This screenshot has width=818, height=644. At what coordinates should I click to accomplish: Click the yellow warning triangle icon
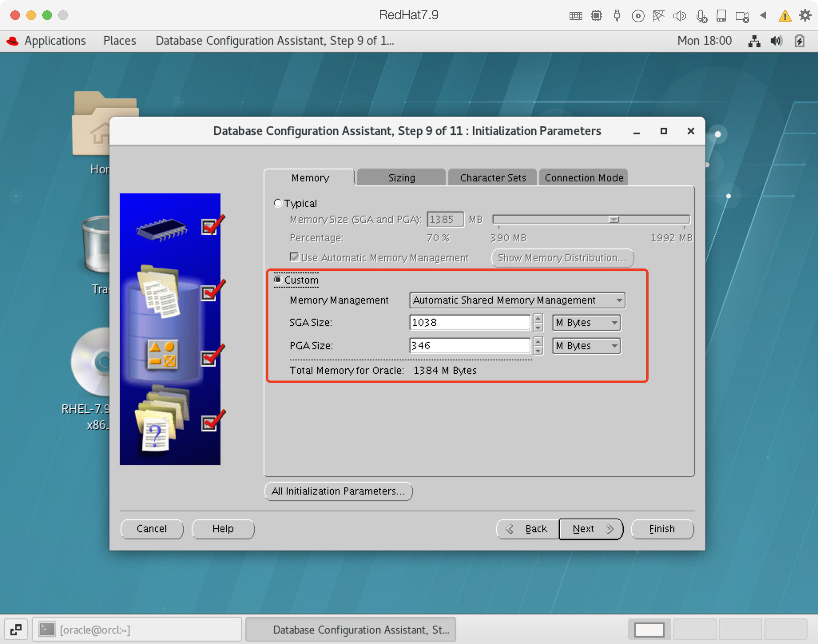pyautogui.click(x=785, y=16)
